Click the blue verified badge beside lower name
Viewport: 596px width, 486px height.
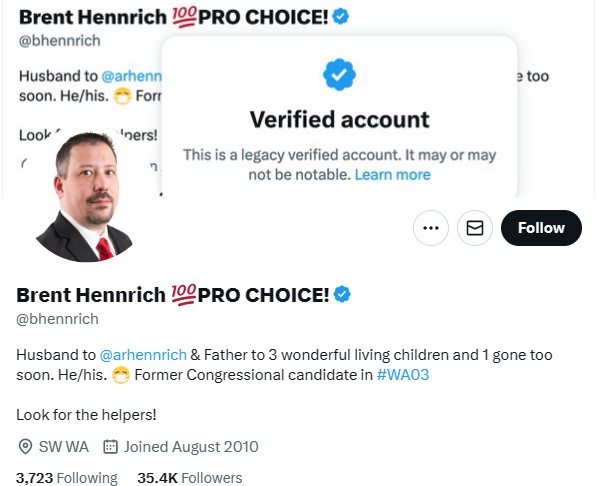[342, 294]
